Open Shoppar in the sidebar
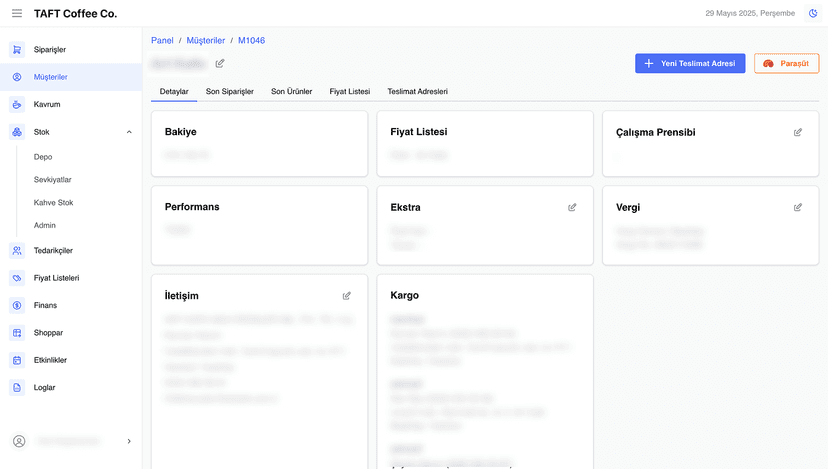828x469 pixels. 71,333
